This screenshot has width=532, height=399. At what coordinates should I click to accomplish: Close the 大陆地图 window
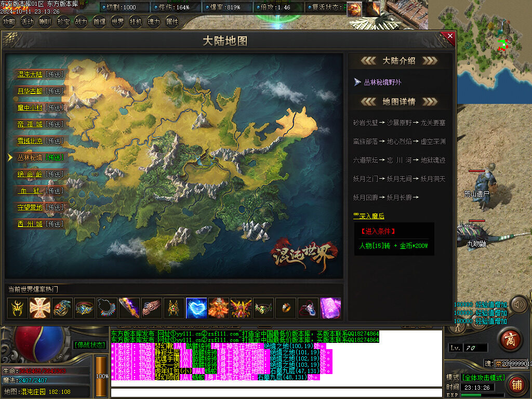pyautogui.click(x=449, y=36)
